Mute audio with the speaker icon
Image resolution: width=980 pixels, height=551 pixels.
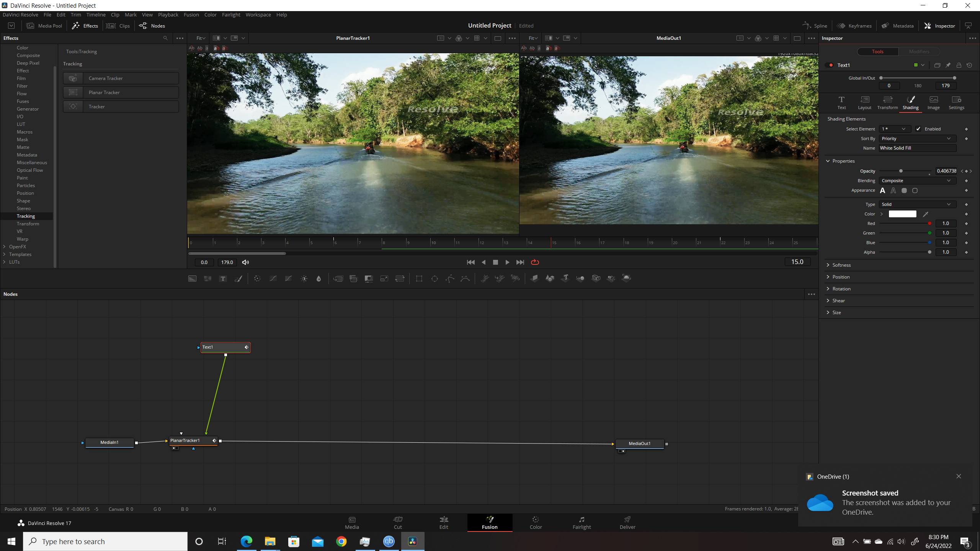tap(245, 262)
